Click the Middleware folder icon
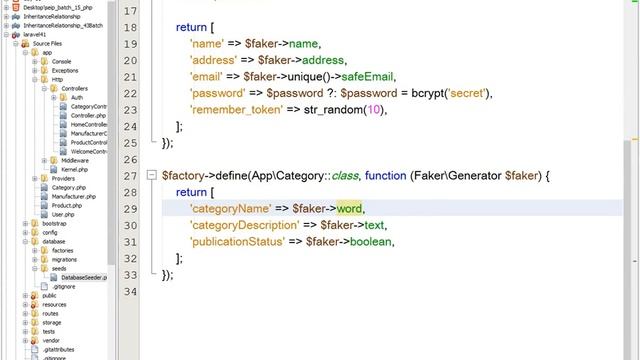The height and width of the screenshot is (360, 640). coord(53,160)
